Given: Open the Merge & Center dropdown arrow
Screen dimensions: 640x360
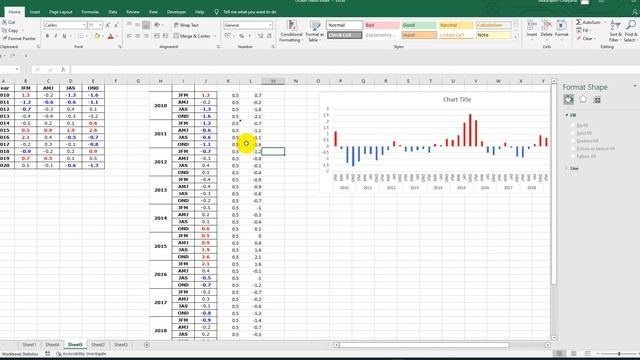Looking at the screenshot, I should pos(214,36).
